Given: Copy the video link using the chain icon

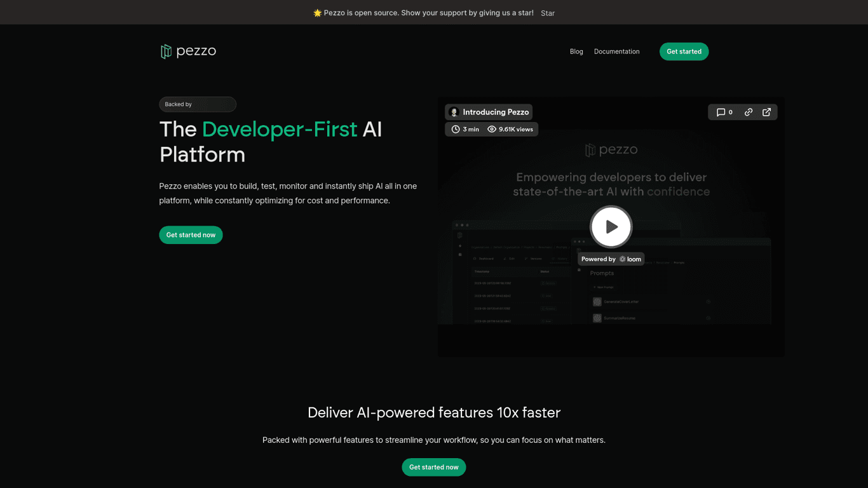Looking at the screenshot, I should pos(748,112).
